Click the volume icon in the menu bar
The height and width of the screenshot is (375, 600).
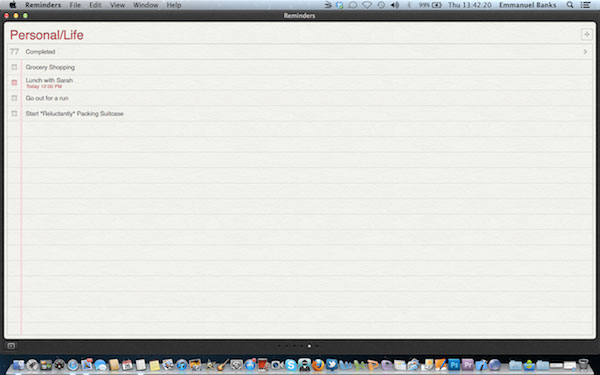[395, 5]
